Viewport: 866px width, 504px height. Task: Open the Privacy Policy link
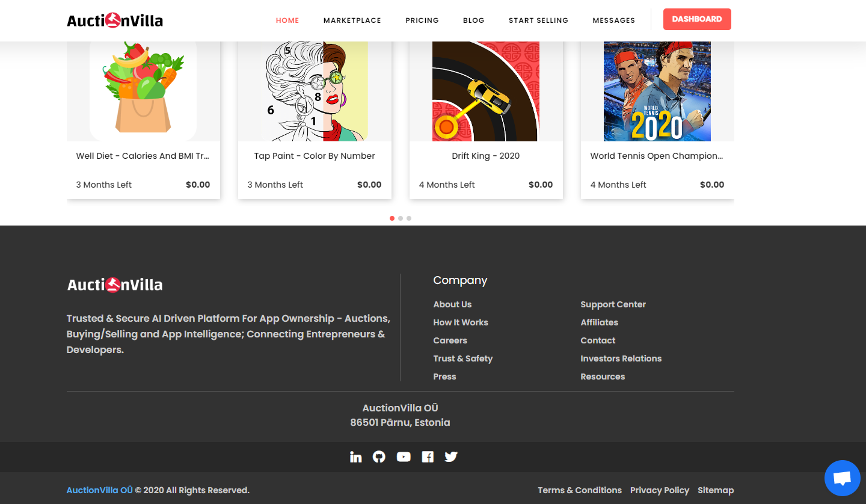[x=660, y=490]
